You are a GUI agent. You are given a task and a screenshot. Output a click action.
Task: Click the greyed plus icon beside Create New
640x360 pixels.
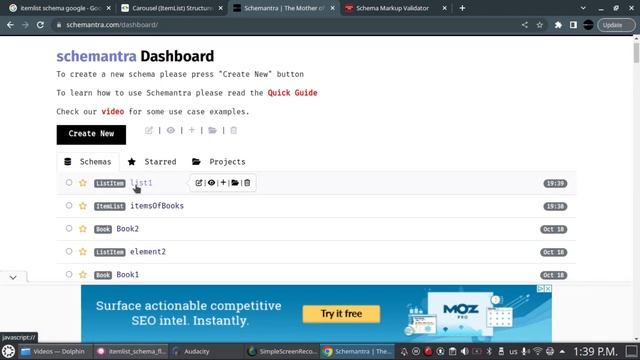point(191,130)
